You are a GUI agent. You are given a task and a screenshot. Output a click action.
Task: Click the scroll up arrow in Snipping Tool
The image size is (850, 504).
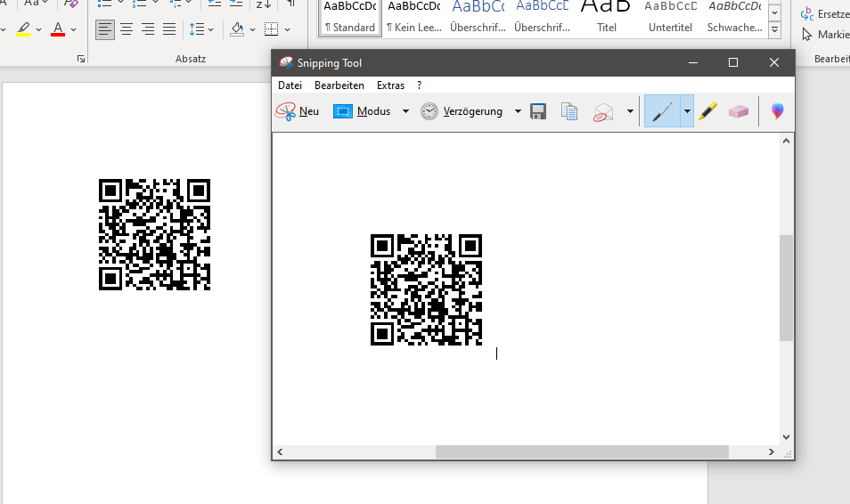pos(786,141)
